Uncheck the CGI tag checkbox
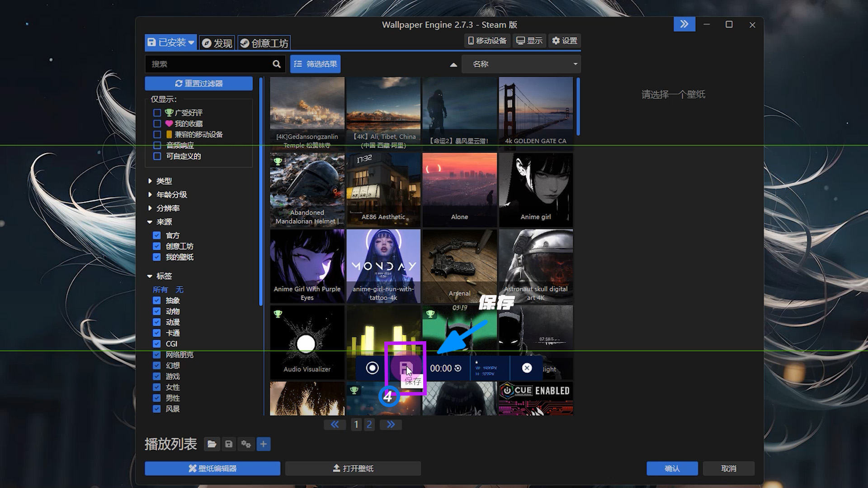Image resolution: width=868 pixels, height=488 pixels. (157, 344)
